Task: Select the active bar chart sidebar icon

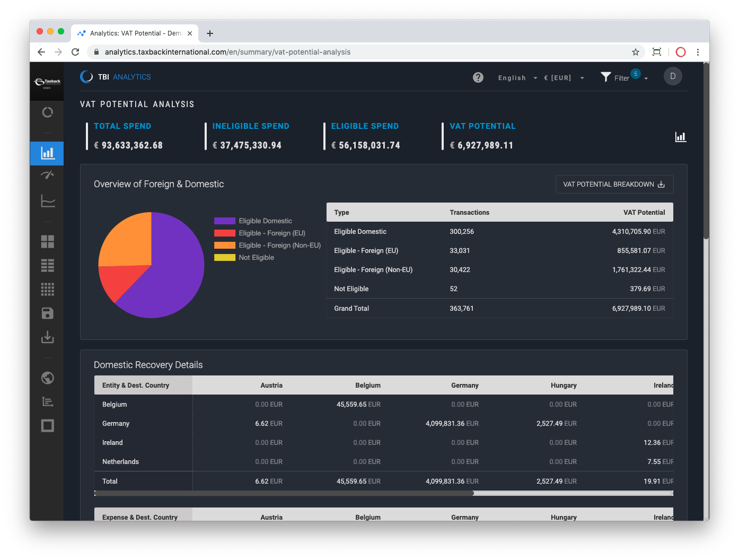Action: click(x=47, y=153)
